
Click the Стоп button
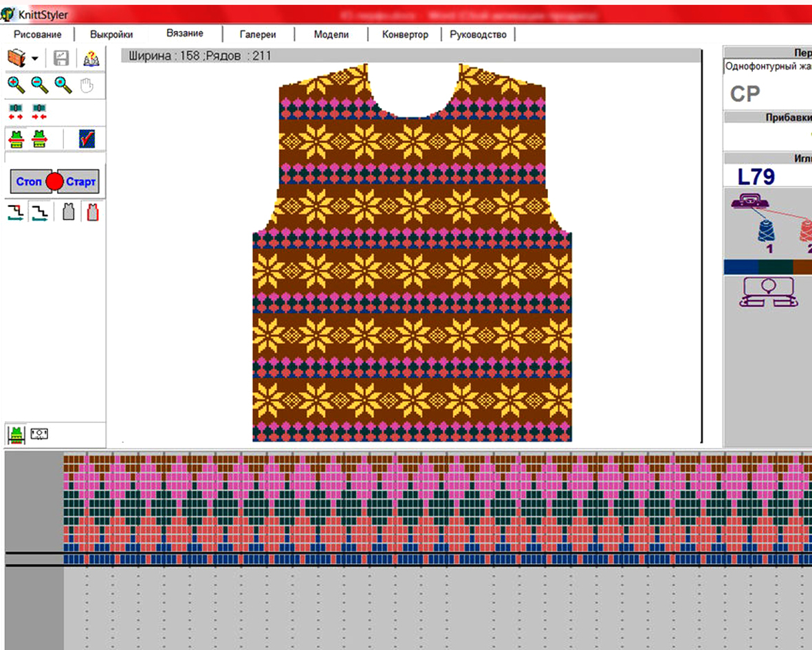click(29, 182)
